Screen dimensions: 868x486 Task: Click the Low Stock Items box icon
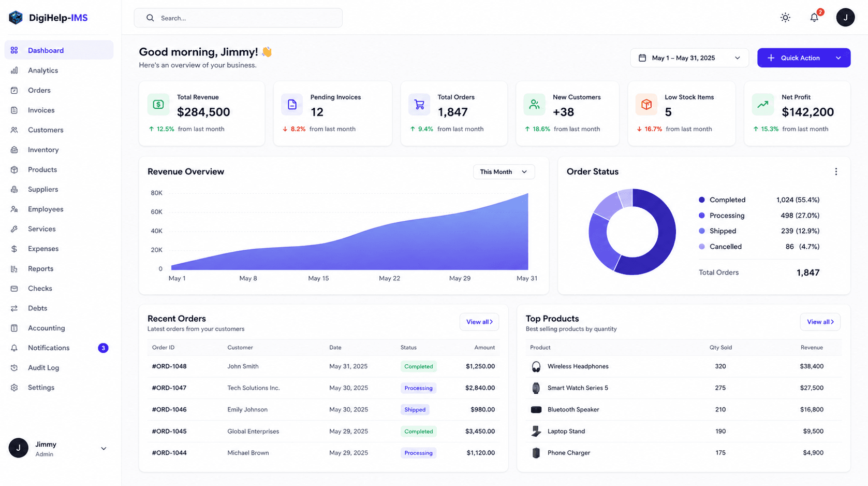point(646,104)
